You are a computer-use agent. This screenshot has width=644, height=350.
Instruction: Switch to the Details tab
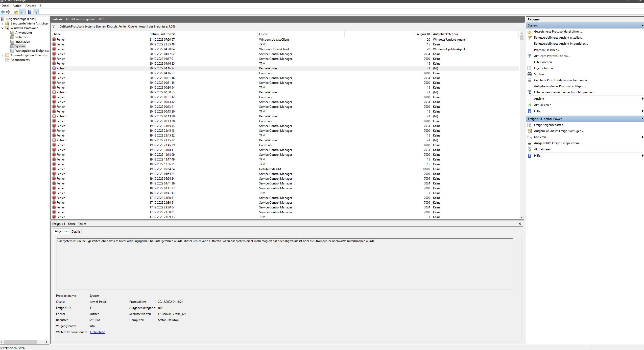tap(76, 232)
